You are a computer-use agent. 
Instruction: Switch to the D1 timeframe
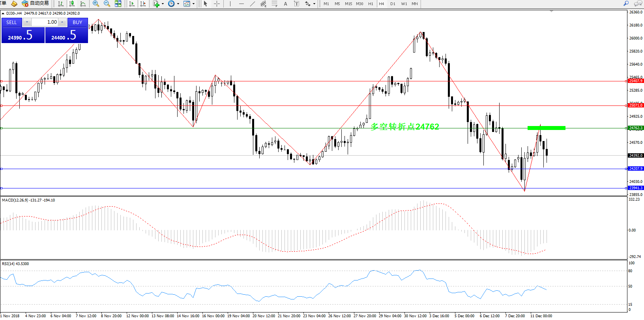[393, 4]
